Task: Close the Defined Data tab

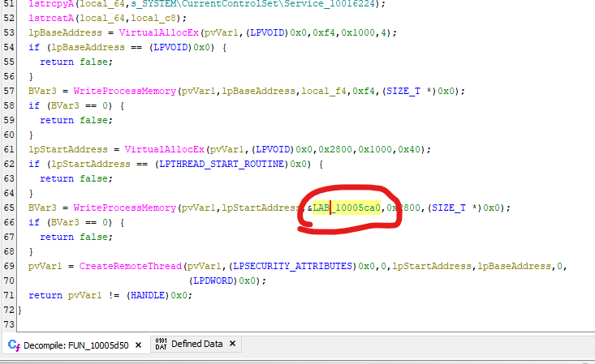Action: (233, 345)
